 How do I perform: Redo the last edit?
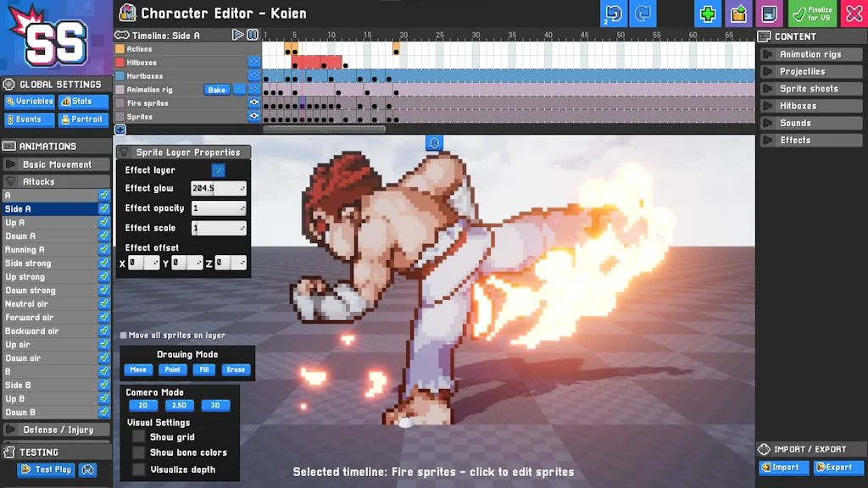click(643, 14)
